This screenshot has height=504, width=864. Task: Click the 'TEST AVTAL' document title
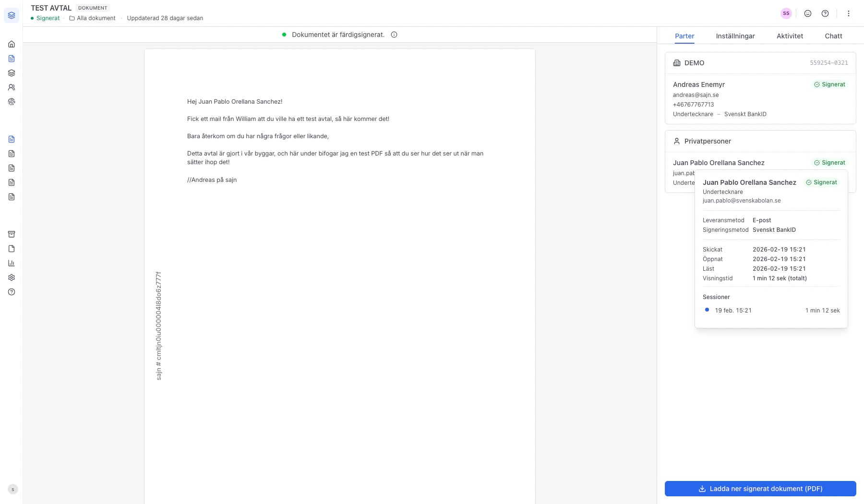click(x=51, y=8)
